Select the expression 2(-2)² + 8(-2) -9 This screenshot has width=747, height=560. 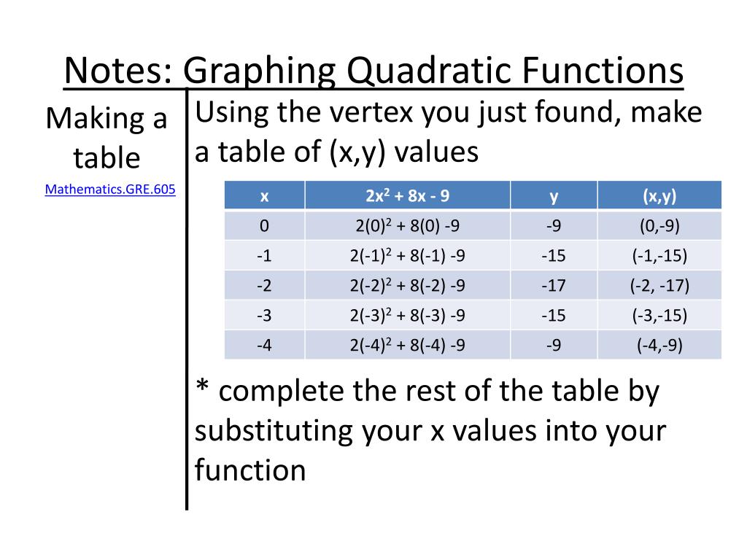pos(407,285)
